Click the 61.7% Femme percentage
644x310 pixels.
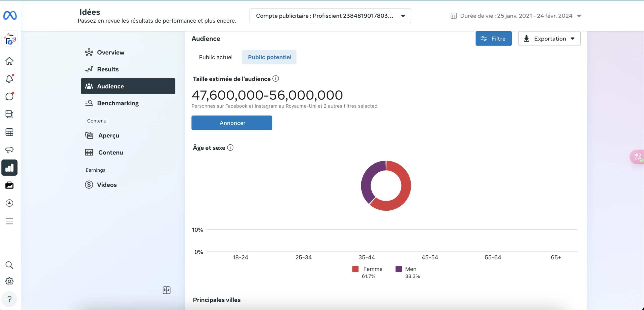(369, 276)
